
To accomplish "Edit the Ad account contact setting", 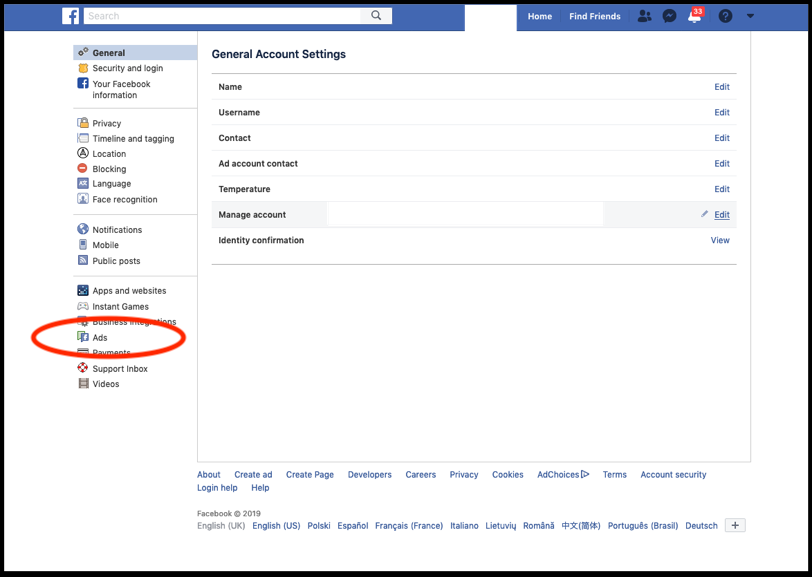I will pyautogui.click(x=722, y=163).
